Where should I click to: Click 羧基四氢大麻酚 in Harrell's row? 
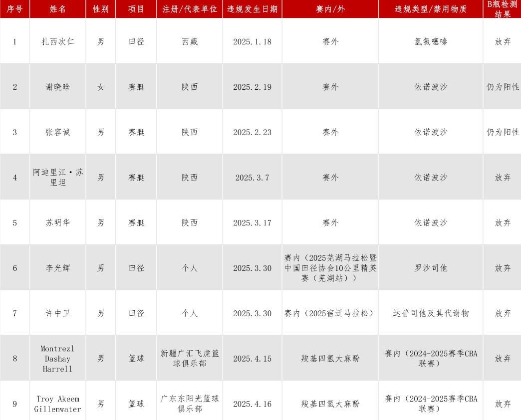point(330,359)
